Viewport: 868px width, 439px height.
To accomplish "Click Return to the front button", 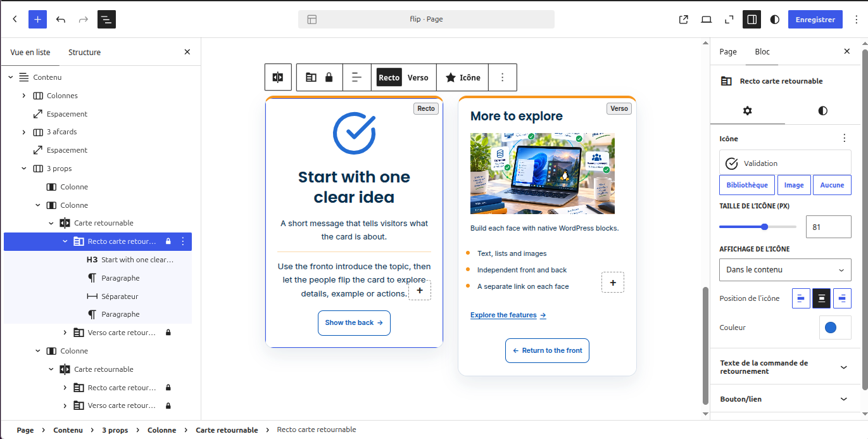I will pos(547,351).
